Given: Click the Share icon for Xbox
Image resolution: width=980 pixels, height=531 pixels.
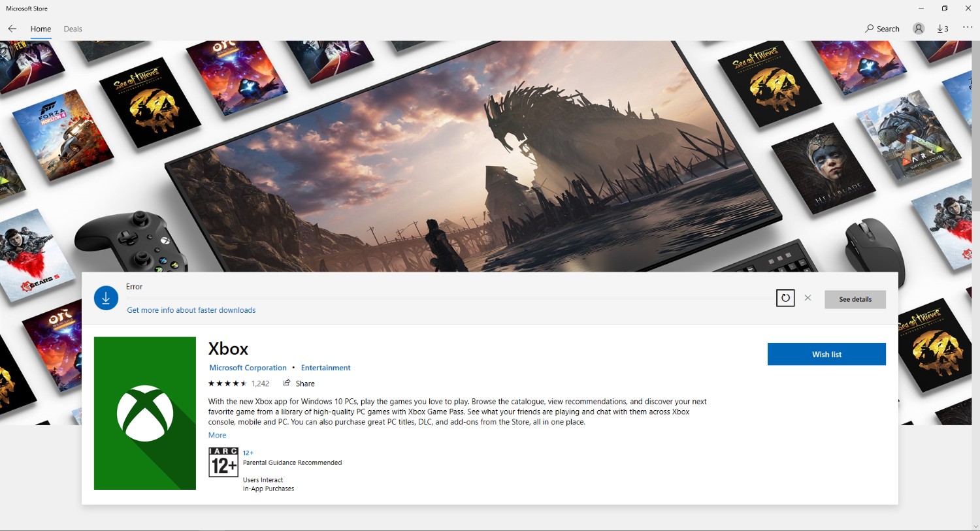Looking at the screenshot, I should [x=286, y=383].
